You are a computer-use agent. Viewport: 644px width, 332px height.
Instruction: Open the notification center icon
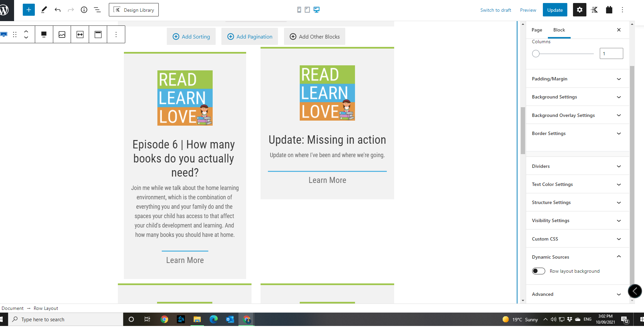(x=625, y=320)
